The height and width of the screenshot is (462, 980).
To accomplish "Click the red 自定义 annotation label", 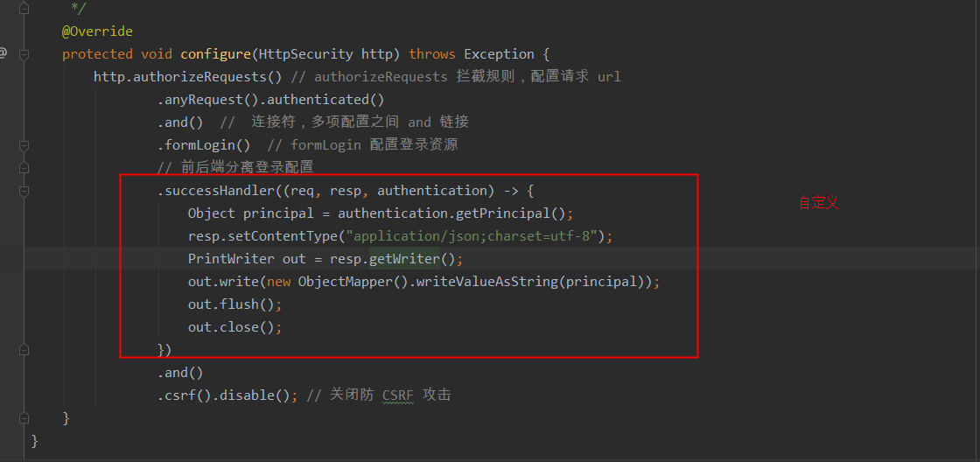I will [819, 202].
